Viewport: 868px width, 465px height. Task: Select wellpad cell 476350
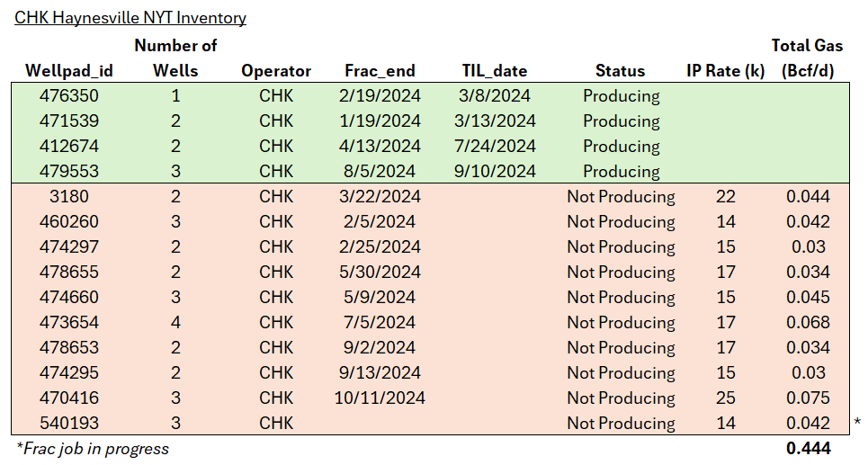click(x=69, y=96)
